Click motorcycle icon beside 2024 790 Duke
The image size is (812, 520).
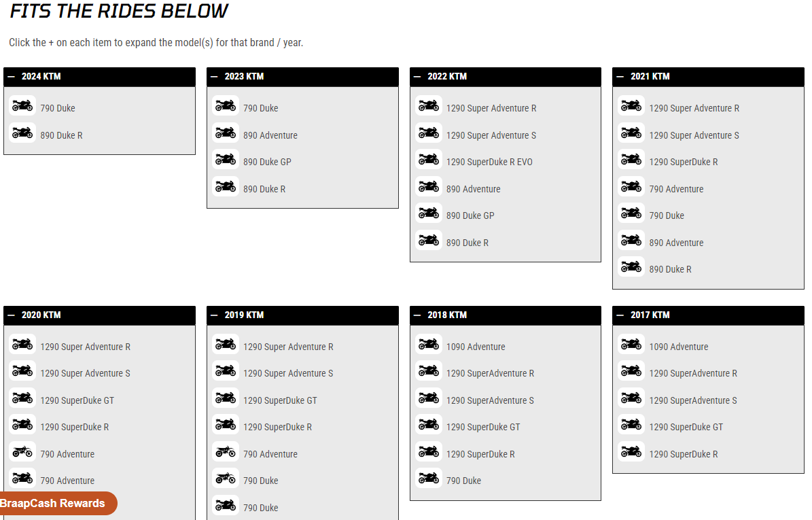[x=22, y=106]
